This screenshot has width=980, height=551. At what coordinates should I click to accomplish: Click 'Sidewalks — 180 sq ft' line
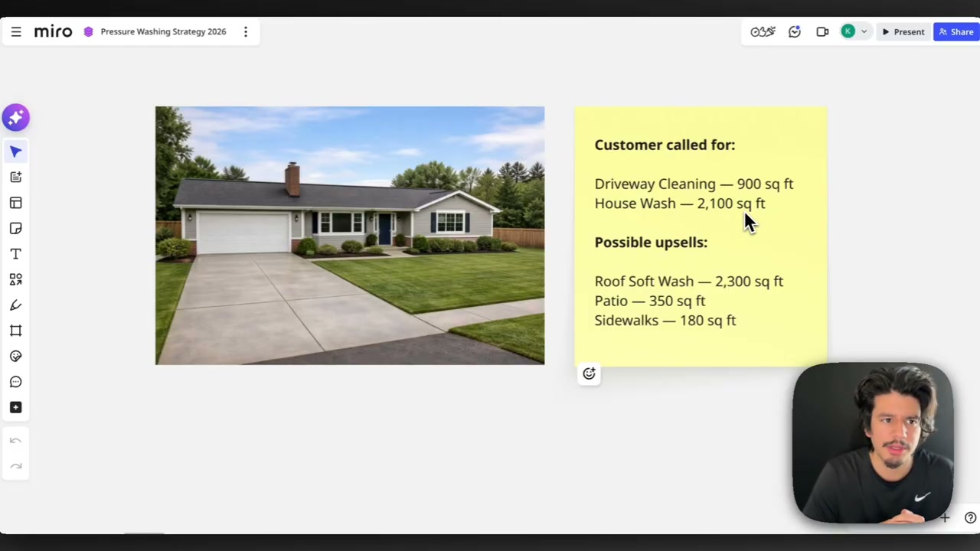click(x=665, y=321)
